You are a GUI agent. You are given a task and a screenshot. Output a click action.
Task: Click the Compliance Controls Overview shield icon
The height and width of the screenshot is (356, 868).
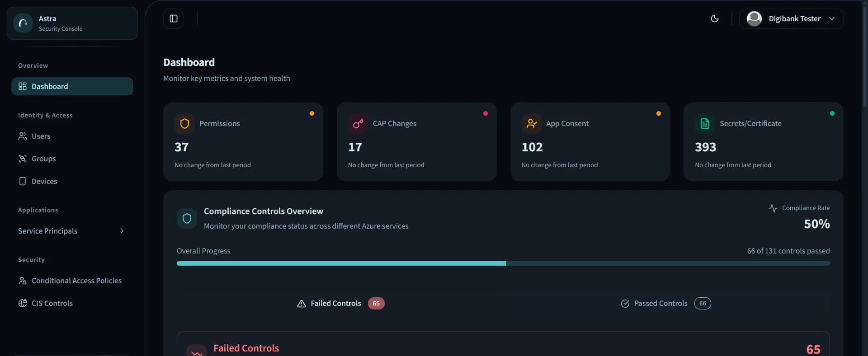click(186, 218)
